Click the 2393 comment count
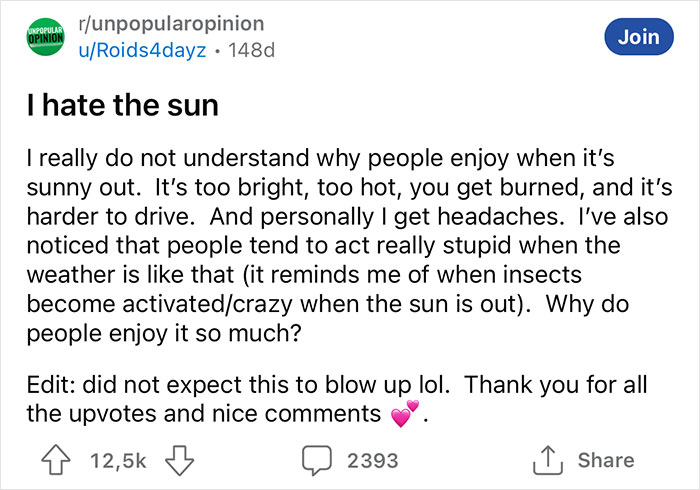 [372, 460]
